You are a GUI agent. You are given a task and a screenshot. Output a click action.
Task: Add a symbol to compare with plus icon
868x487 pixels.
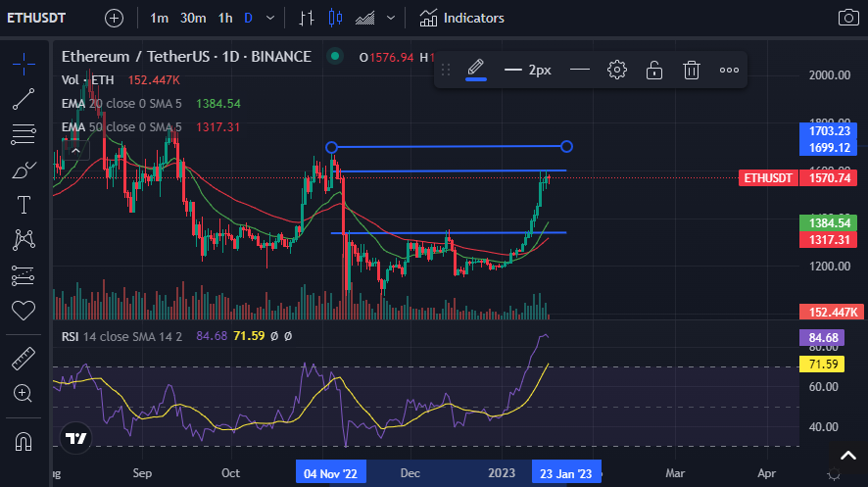(114, 19)
